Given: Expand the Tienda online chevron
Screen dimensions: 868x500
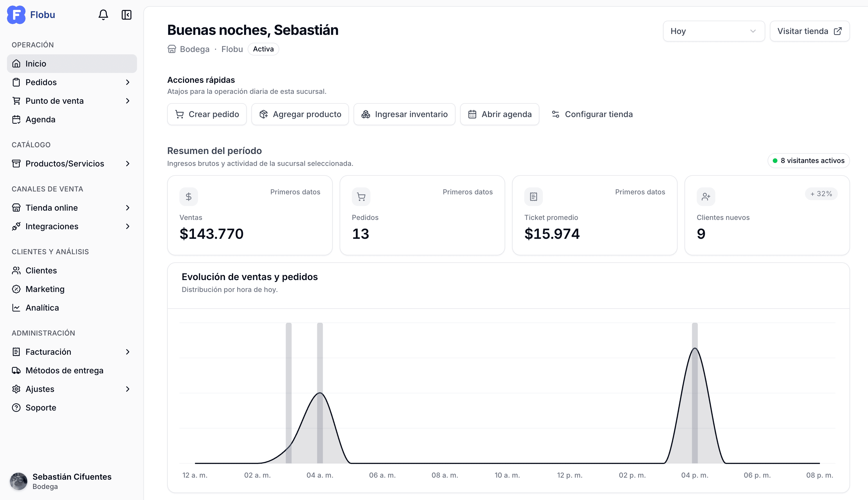Looking at the screenshot, I should pyautogui.click(x=128, y=208).
